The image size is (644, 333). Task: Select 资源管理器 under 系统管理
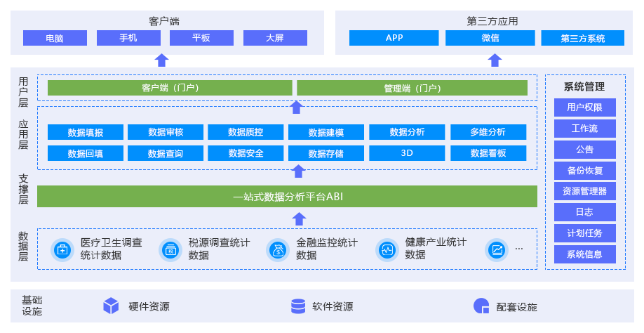[x=585, y=191]
